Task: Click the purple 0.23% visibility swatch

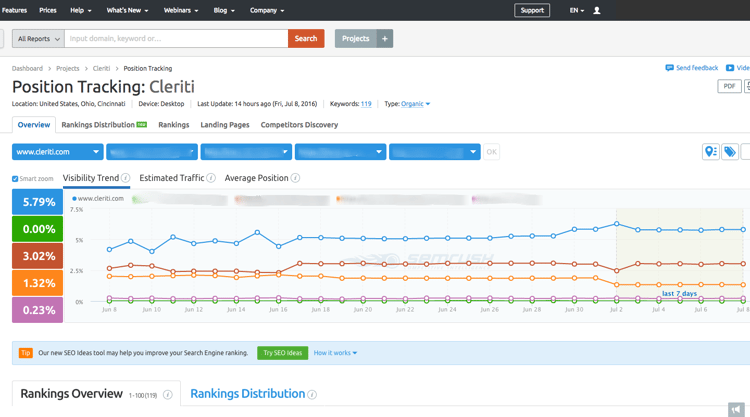Action: click(37, 310)
